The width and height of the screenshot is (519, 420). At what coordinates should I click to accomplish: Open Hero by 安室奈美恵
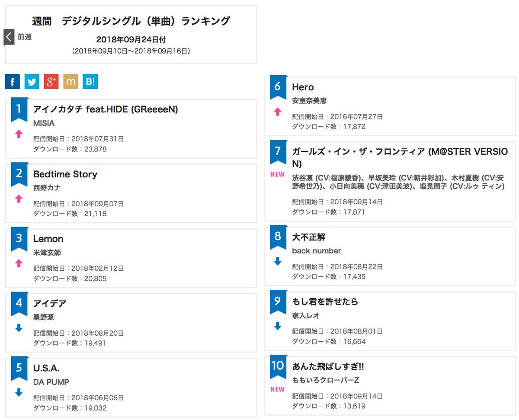click(x=303, y=87)
